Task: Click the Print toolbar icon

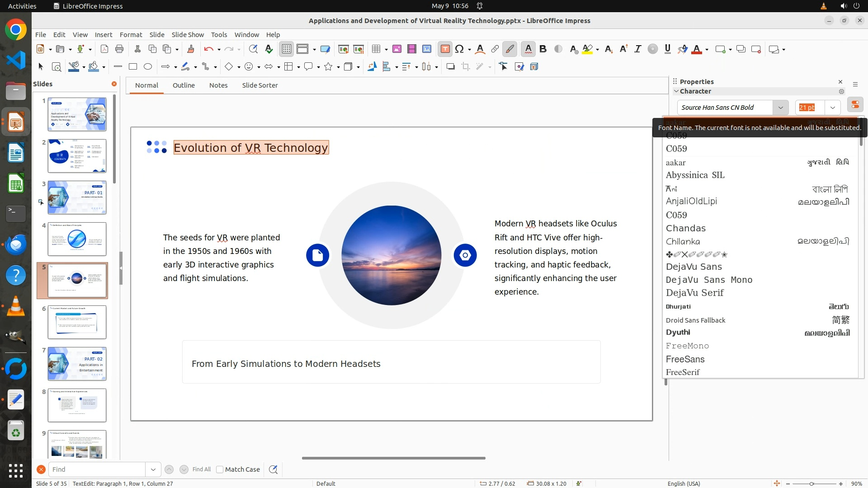Action: [119, 49]
